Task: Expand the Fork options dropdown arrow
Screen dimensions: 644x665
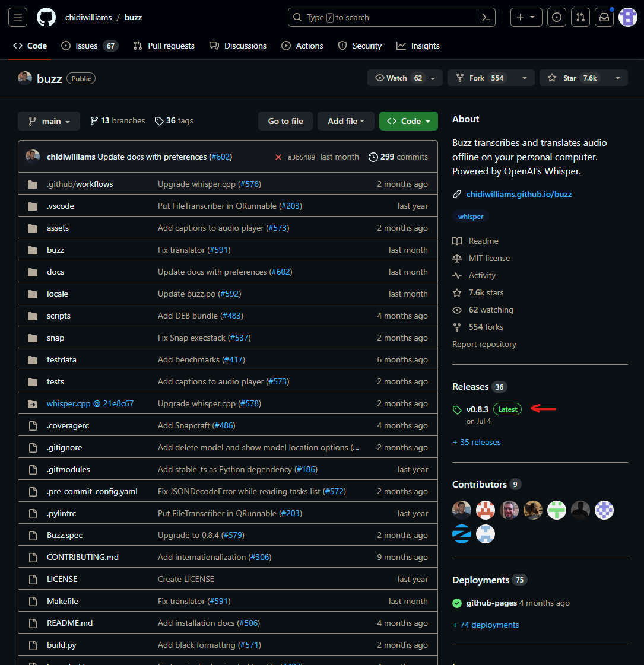Action: [x=525, y=78]
